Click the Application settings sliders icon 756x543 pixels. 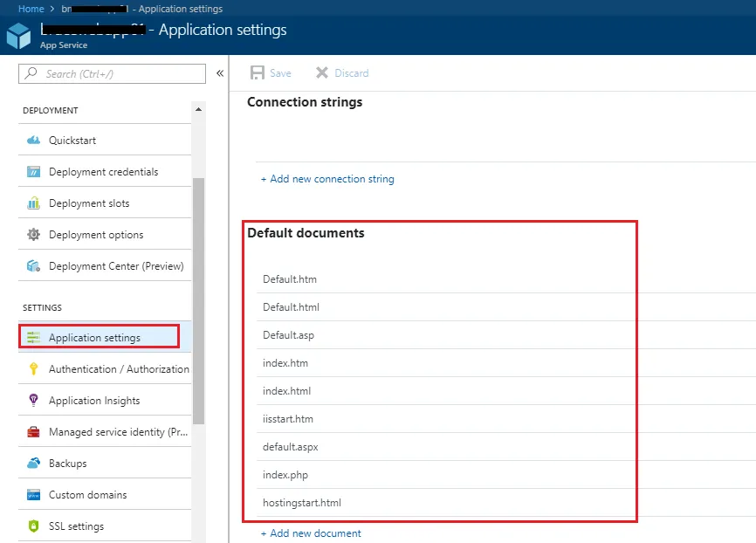point(33,337)
